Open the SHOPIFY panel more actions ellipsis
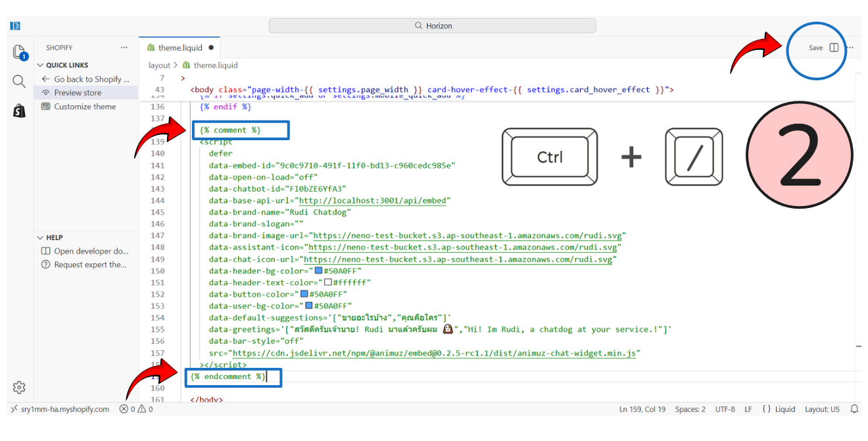The height and width of the screenshot is (441, 868). 124,48
